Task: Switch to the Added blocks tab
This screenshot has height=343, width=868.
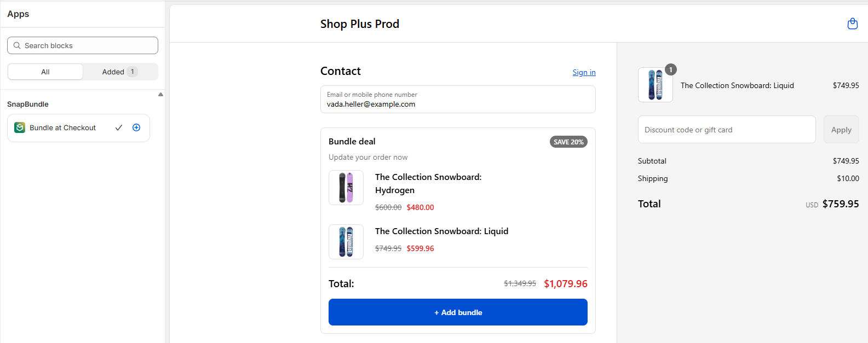Action: (119, 72)
